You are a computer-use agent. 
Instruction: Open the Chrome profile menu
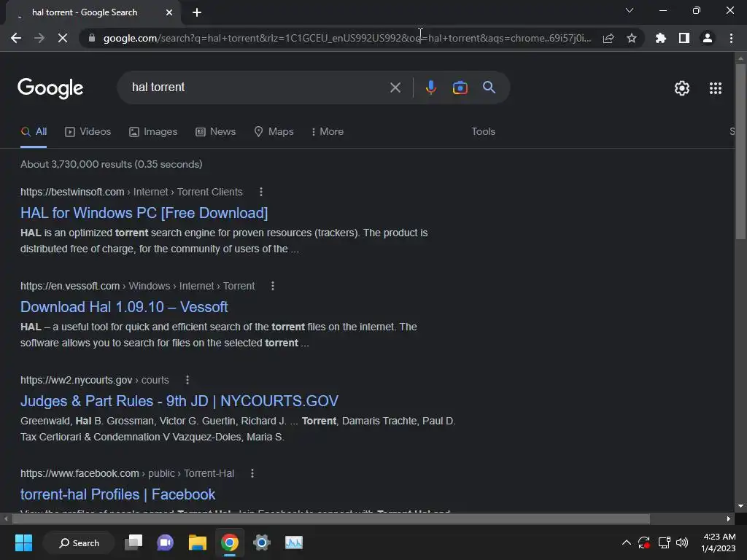[708, 38]
